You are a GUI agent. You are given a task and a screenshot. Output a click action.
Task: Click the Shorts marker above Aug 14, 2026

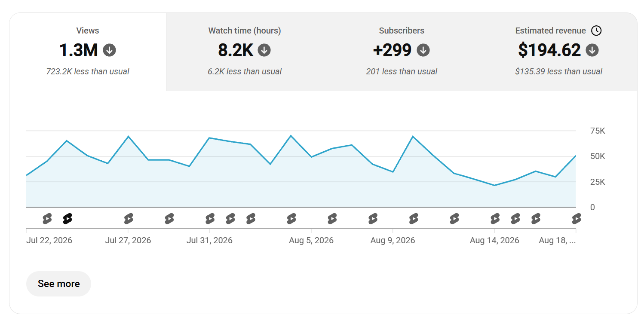495,219
